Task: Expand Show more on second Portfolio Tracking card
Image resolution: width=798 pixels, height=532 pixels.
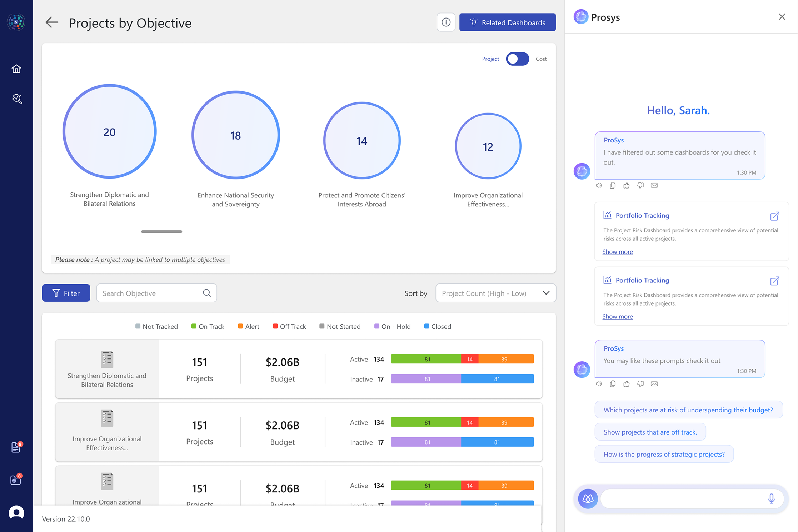Action: click(617, 316)
